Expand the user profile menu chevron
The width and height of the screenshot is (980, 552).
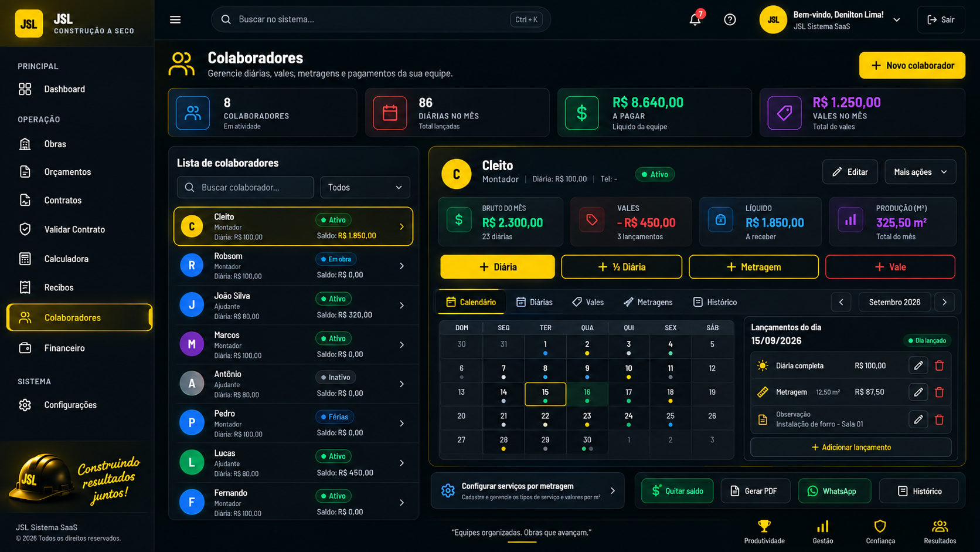point(897,20)
